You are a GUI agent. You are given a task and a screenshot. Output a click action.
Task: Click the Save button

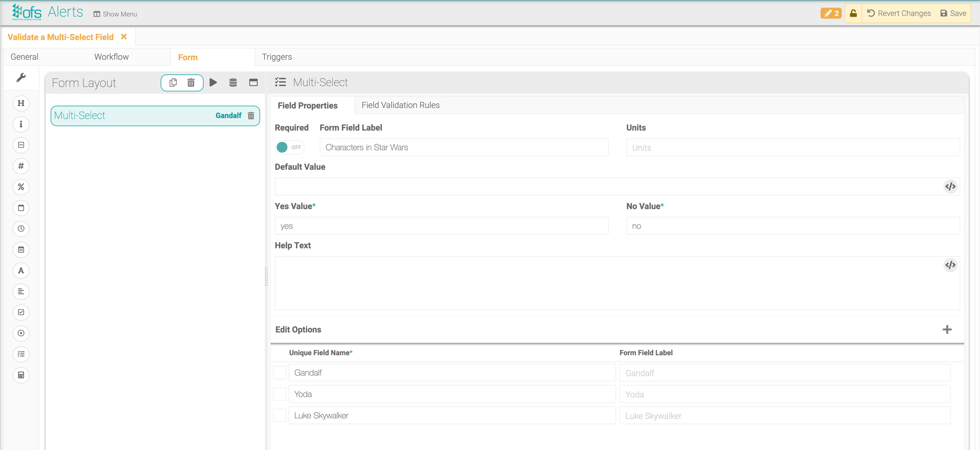pos(953,13)
